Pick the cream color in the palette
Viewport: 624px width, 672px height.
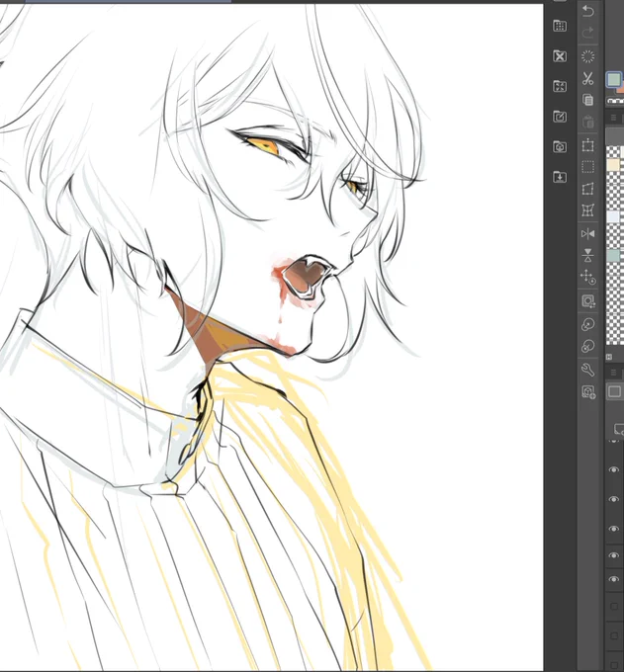pos(613,165)
